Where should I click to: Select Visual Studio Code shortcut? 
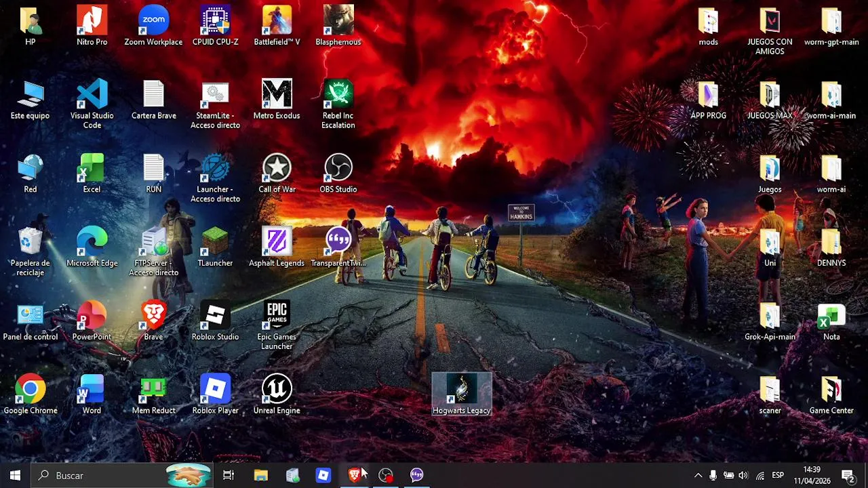click(92, 104)
